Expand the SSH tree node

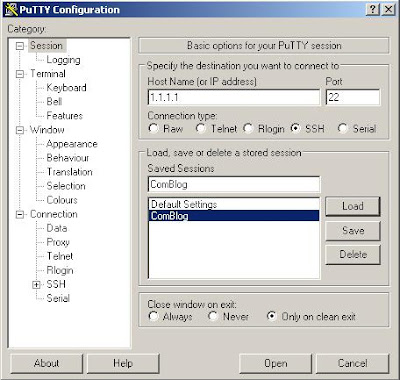click(36, 285)
